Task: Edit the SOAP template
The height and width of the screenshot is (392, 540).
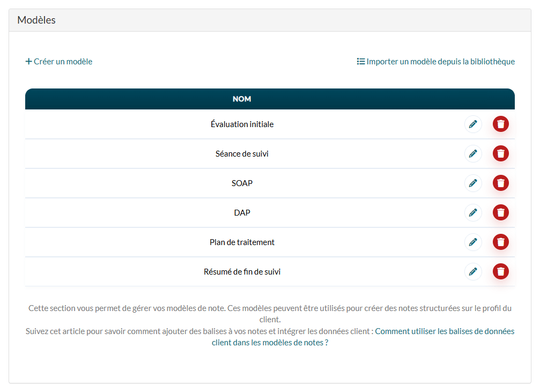Action: point(473,183)
